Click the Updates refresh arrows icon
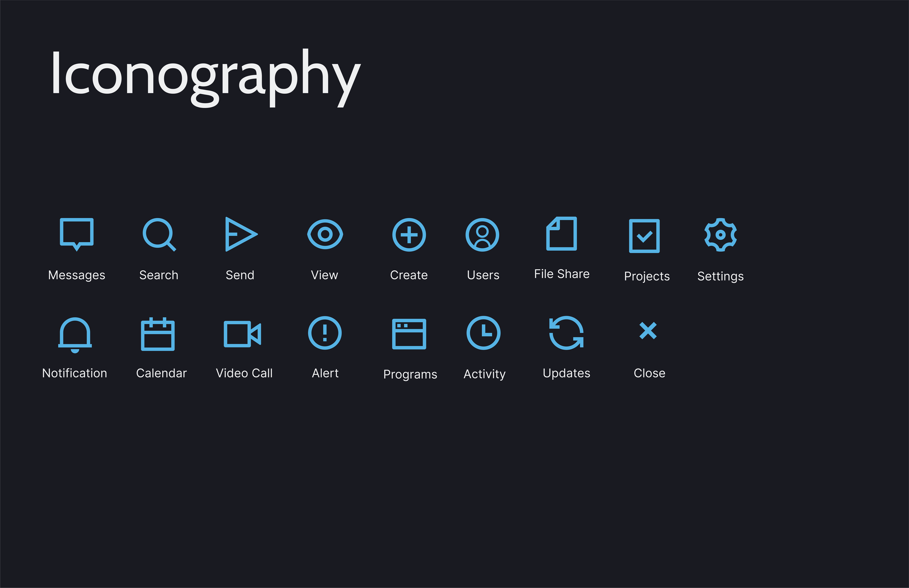The image size is (909, 588). point(566,333)
